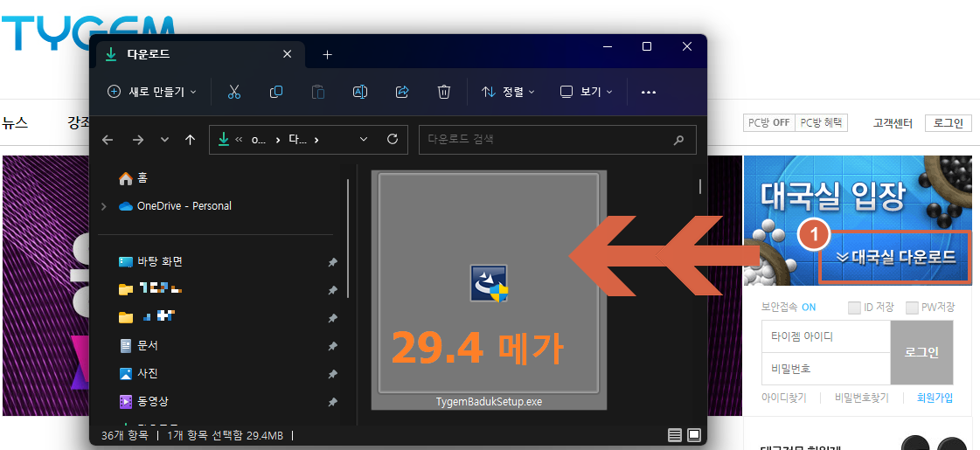980x450 pixels.
Task: Open recent locations chevron dropdown
Action: pos(165,140)
